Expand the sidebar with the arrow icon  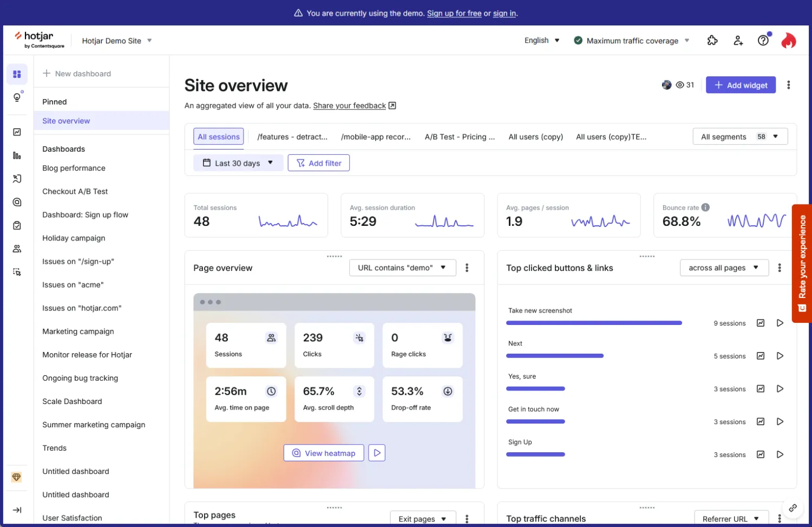pyautogui.click(x=17, y=510)
